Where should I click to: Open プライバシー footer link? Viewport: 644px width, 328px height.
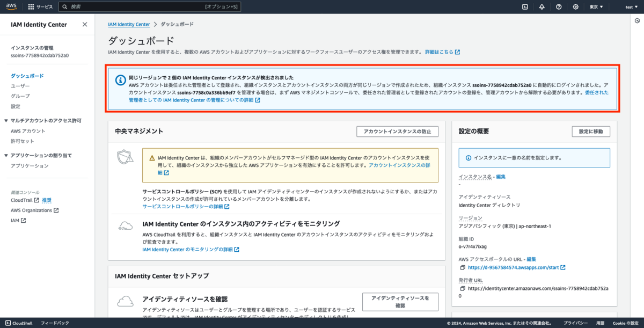point(575,323)
